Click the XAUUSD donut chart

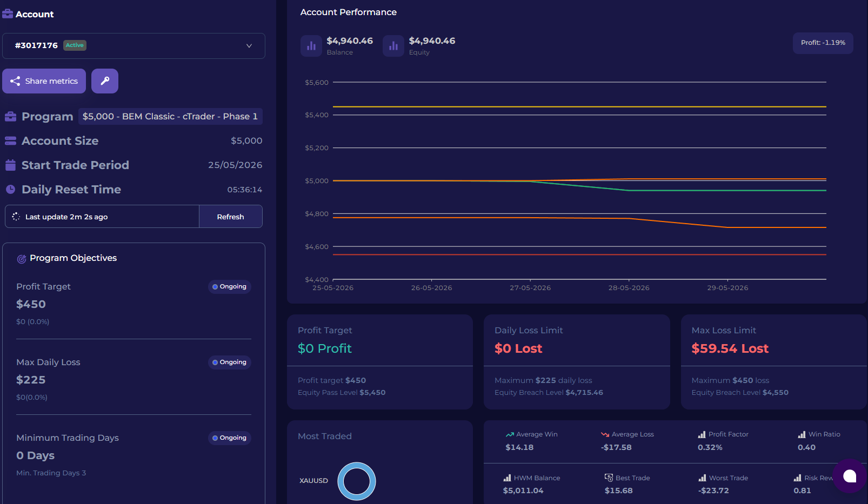pos(357,481)
